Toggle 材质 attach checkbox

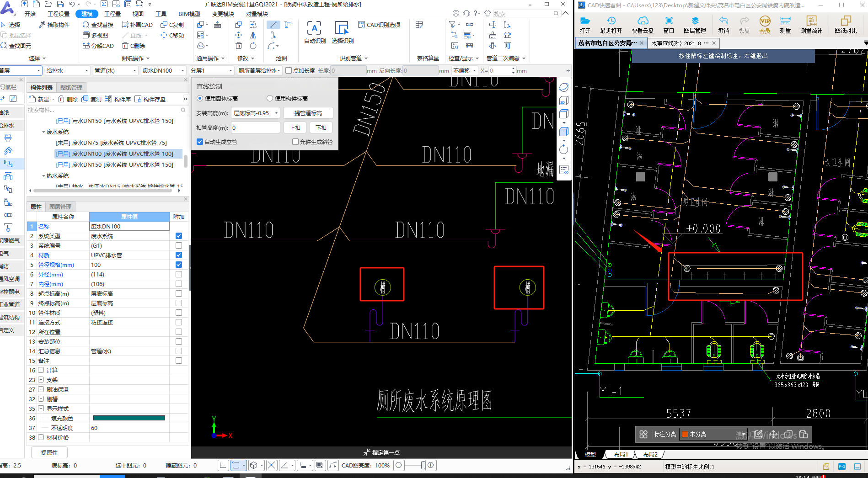tap(179, 255)
